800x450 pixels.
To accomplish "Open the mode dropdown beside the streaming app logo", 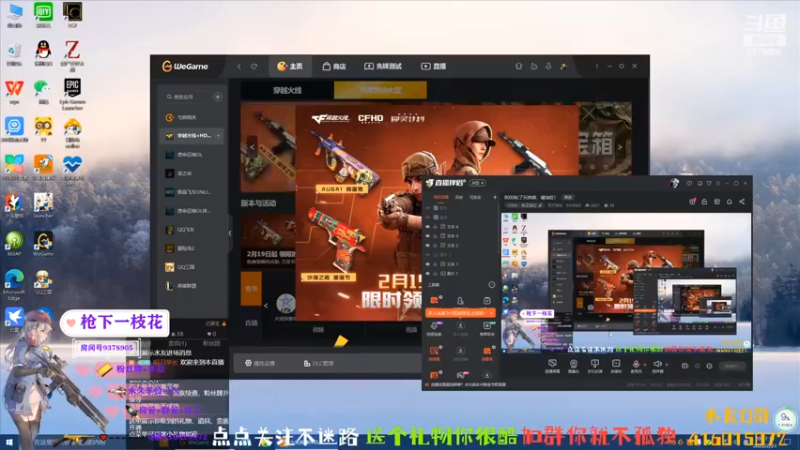I will click(478, 183).
